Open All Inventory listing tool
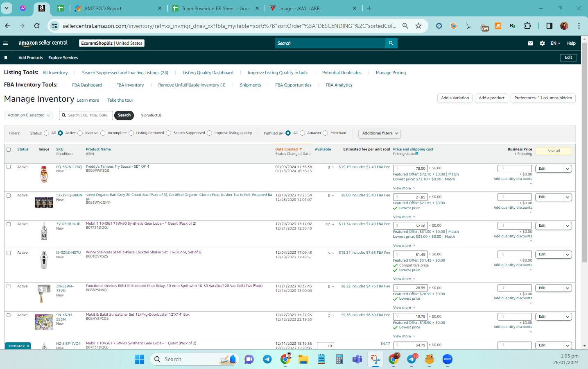 [x=55, y=73]
